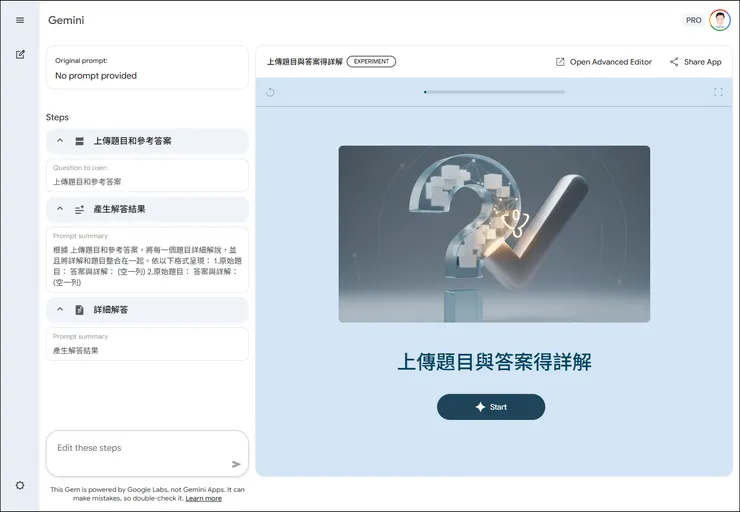Screen dimensions: 740x512
Task: Open the hamburger main menu
Action: 20,20
